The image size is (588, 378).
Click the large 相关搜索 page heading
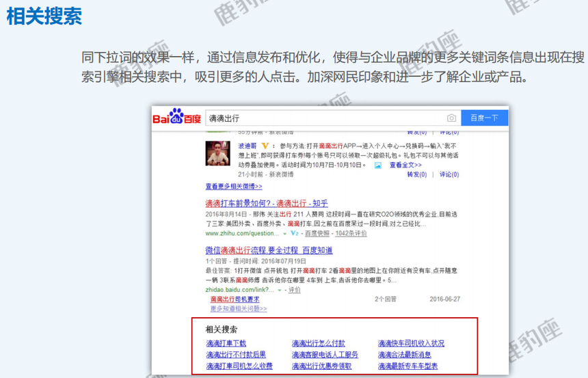tap(44, 16)
